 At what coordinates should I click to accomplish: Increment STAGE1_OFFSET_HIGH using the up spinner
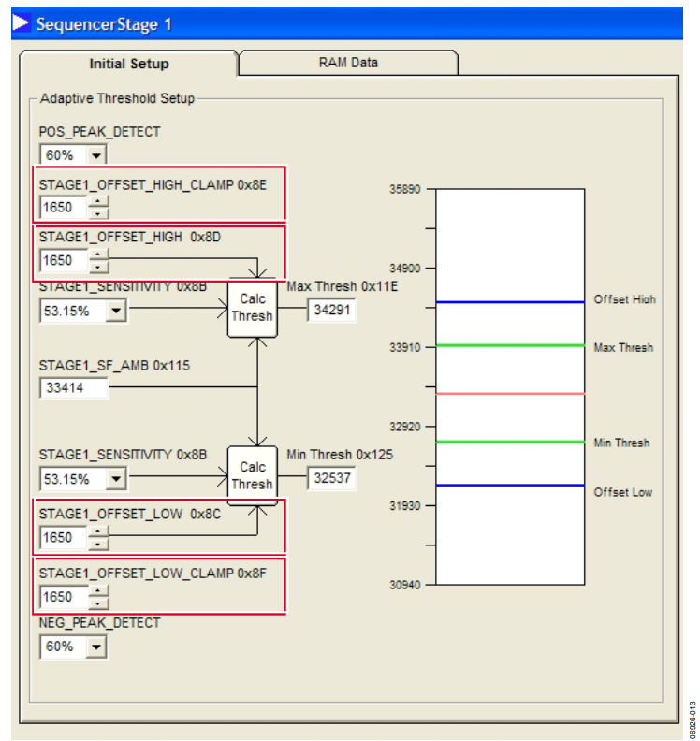tap(98, 254)
